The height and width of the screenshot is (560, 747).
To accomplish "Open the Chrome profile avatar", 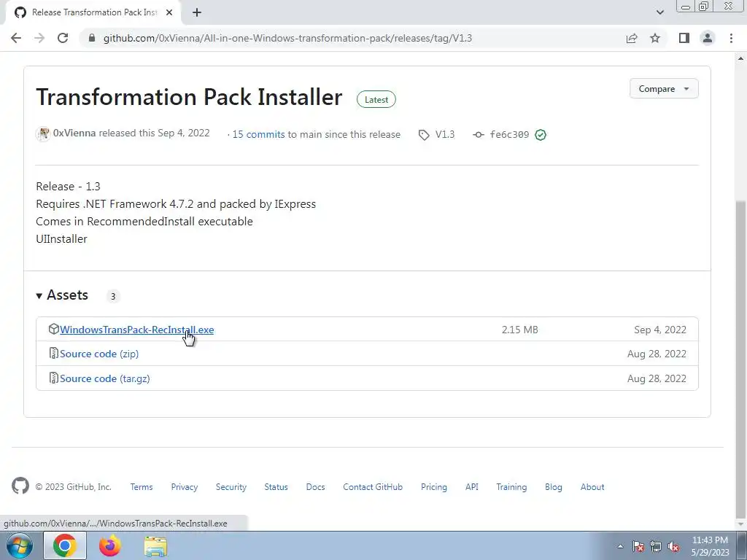I will (x=708, y=38).
